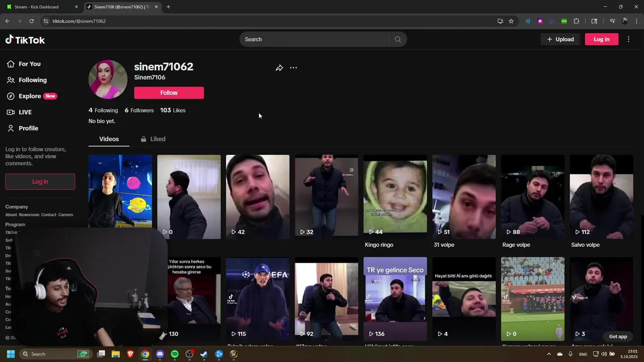Click the Get app button

tap(618, 336)
